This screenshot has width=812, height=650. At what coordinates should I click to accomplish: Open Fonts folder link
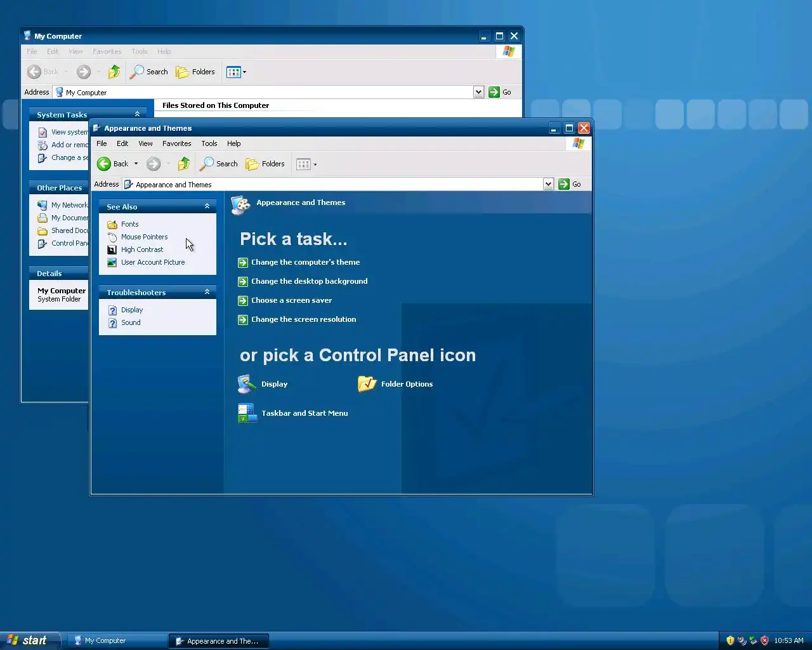coord(129,224)
